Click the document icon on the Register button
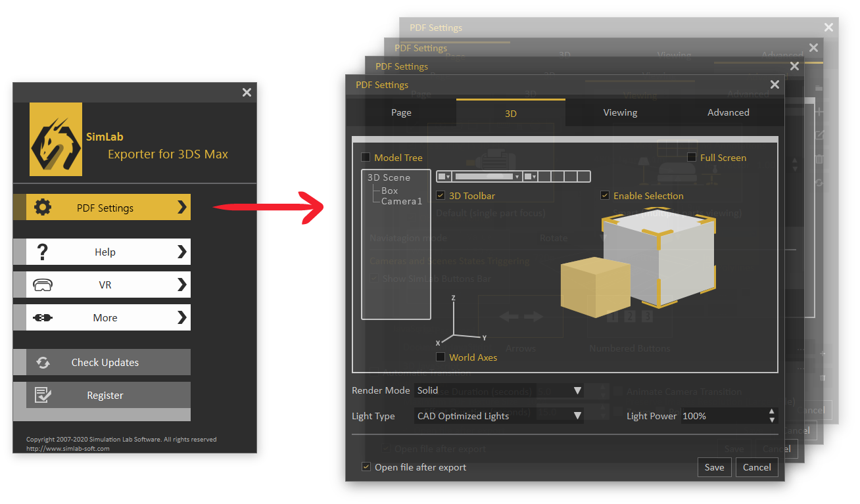Viewport: 860px width, 504px height. pyautogui.click(x=43, y=395)
